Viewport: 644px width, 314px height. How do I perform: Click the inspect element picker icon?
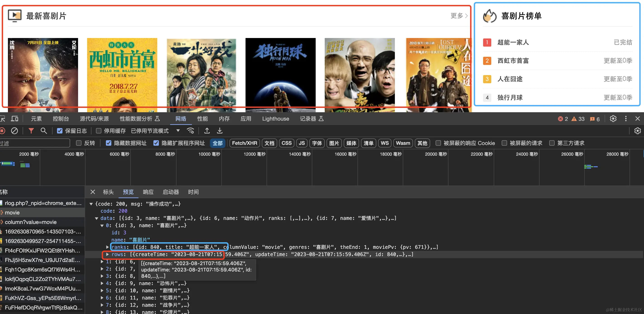point(2,119)
